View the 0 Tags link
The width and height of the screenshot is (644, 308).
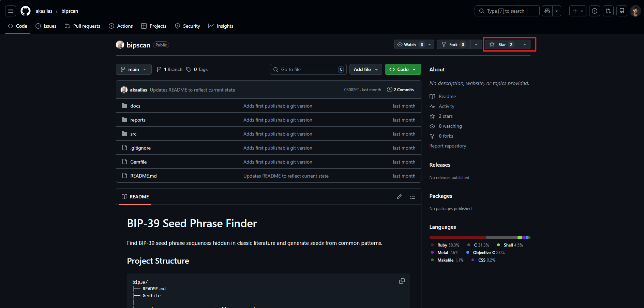197,69
